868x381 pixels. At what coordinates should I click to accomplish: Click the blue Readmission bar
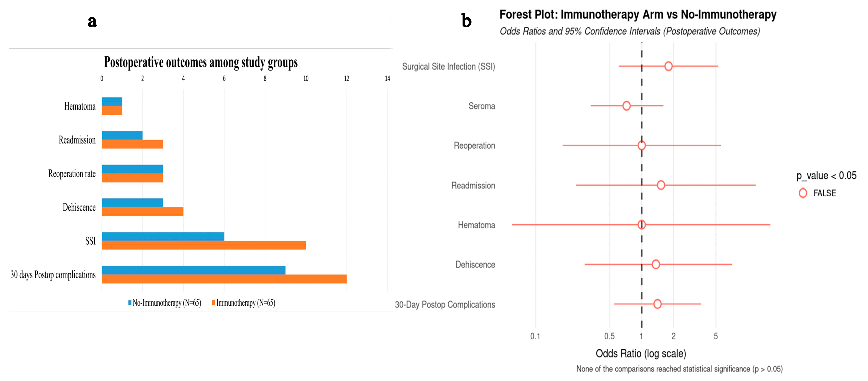[x=122, y=135]
